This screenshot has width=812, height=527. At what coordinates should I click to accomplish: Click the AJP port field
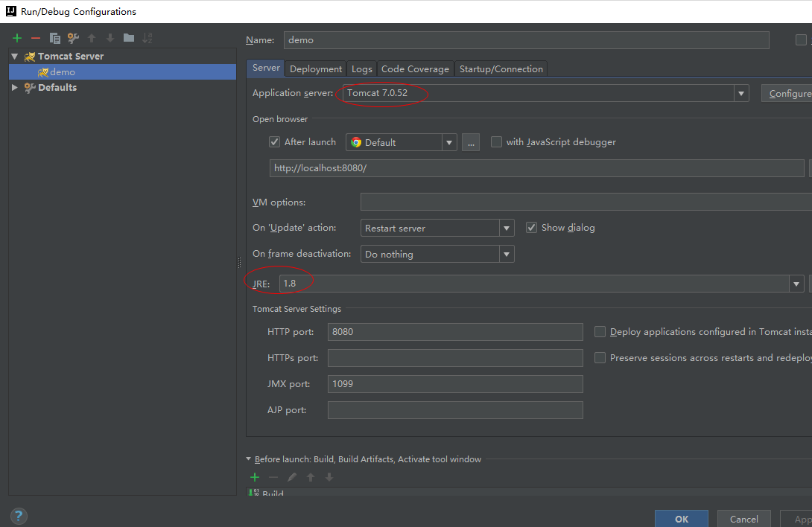pyautogui.click(x=455, y=410)
